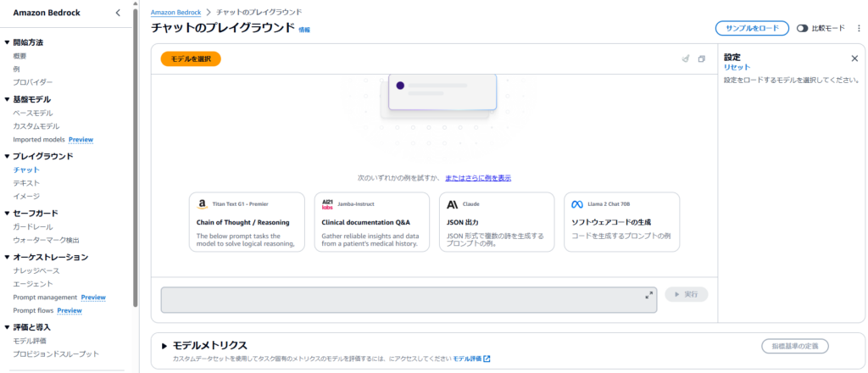Open the three-dot more options menu

pyautogui.click(x=859, y=28)
